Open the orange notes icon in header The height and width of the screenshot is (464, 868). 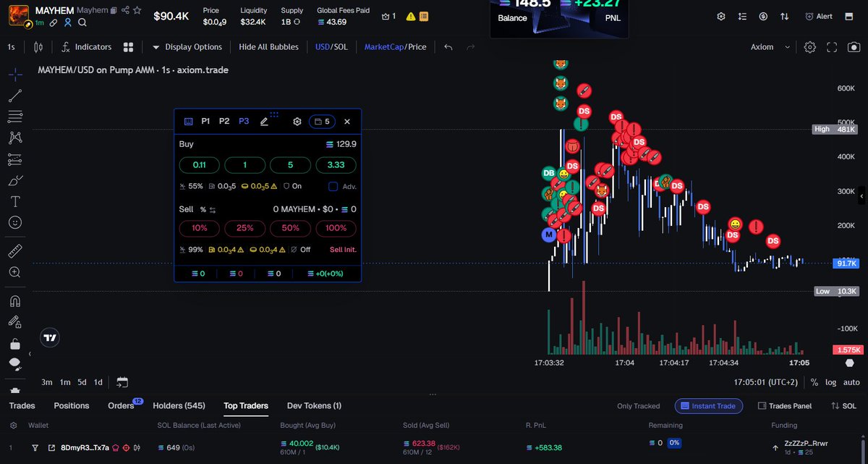(x=422, y=16)
